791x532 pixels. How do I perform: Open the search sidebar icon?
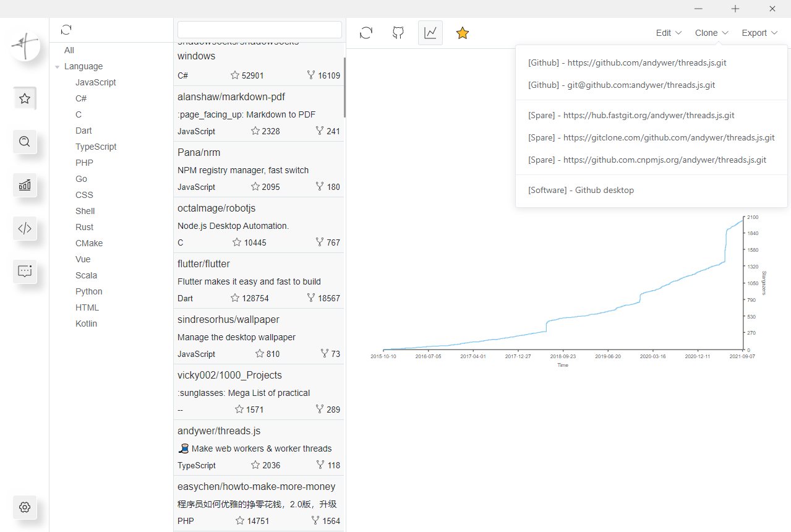(x=25, y=142)
